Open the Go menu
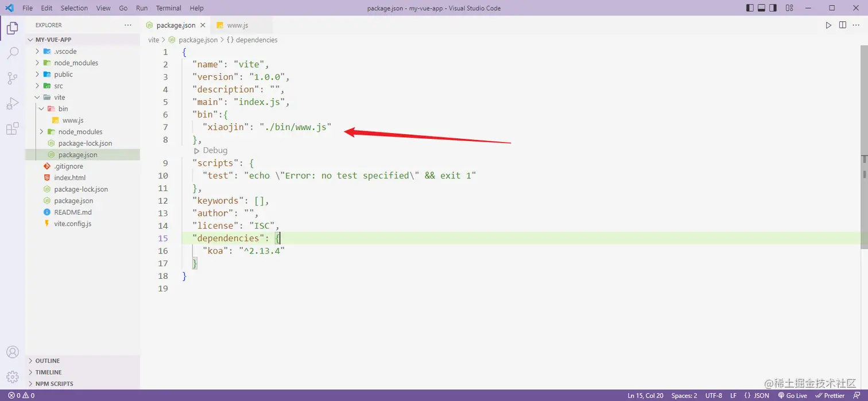Viewport: 868px width, 401px height. tap(123, 8)
